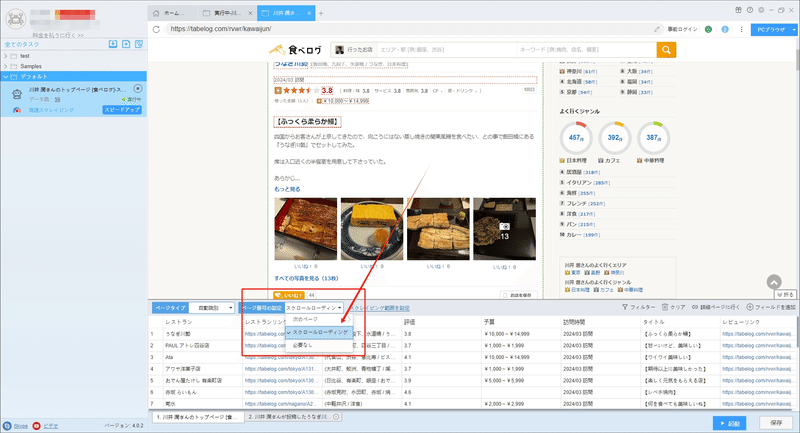Image resolution: width=800 pixels, height=433 pixels.
Task: Click the yellow tamagoyaki photo thumbnail
Action: 372,229
